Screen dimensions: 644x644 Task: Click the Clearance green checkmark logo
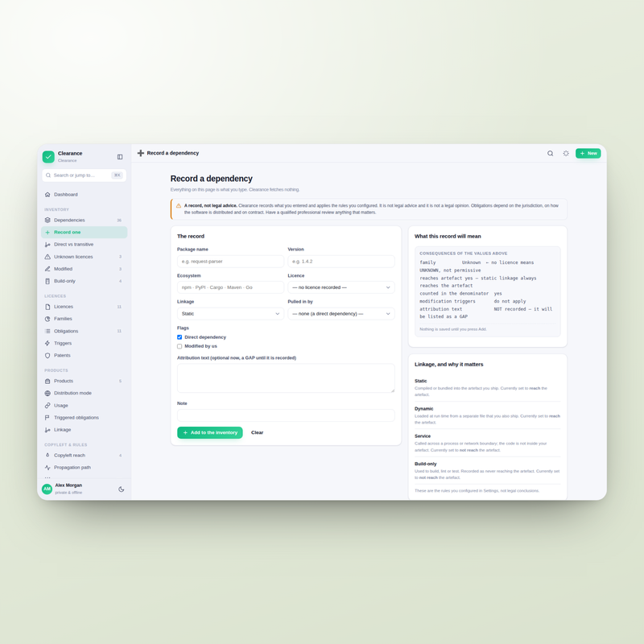click(x=48, y=156)
